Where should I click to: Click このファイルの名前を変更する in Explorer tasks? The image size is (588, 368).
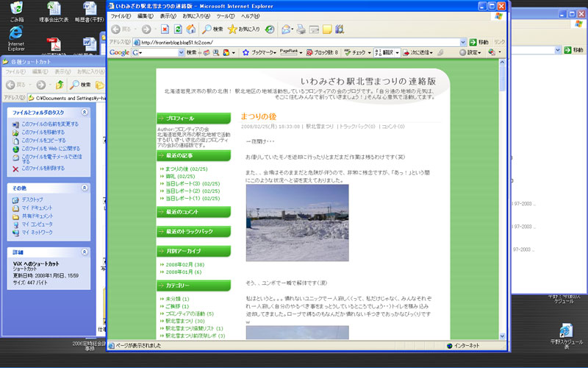click(50, 124)
